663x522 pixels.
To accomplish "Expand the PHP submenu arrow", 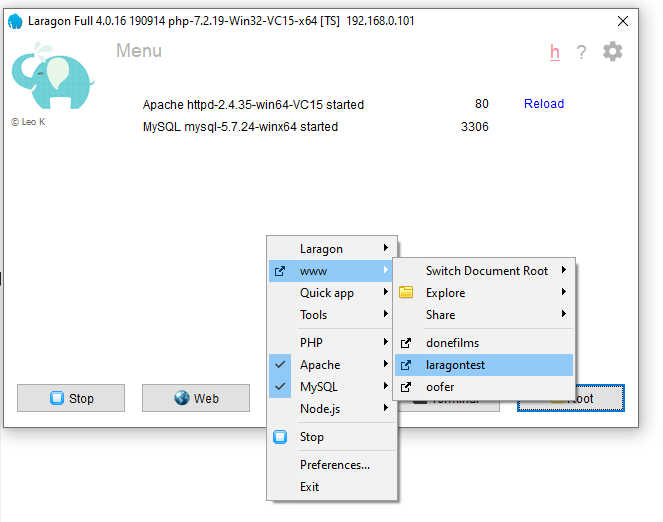I will [386, 342].
